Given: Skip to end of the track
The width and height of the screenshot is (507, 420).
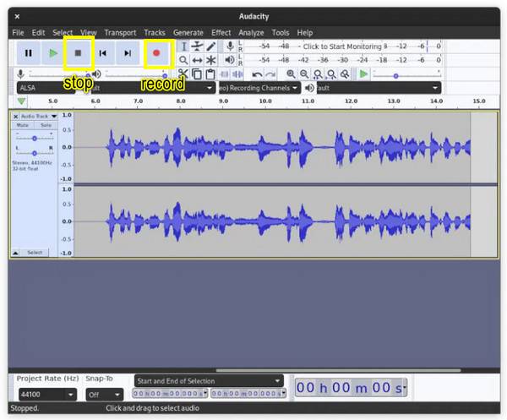Looking at the screenshot, I should 128,53.
